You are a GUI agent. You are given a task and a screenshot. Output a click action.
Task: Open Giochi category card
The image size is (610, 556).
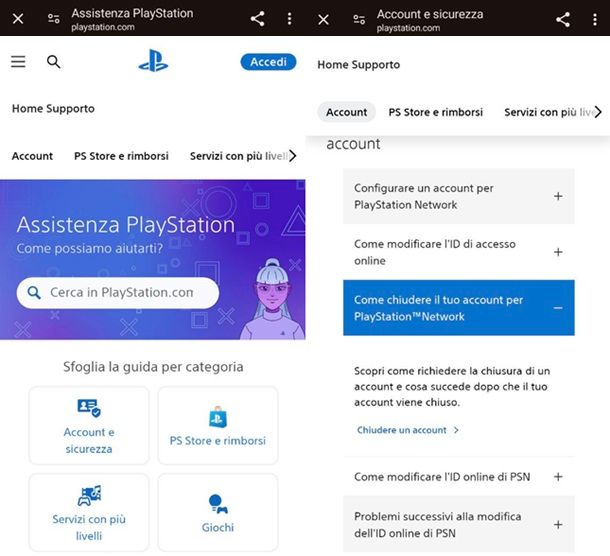[x=218, y=512]
